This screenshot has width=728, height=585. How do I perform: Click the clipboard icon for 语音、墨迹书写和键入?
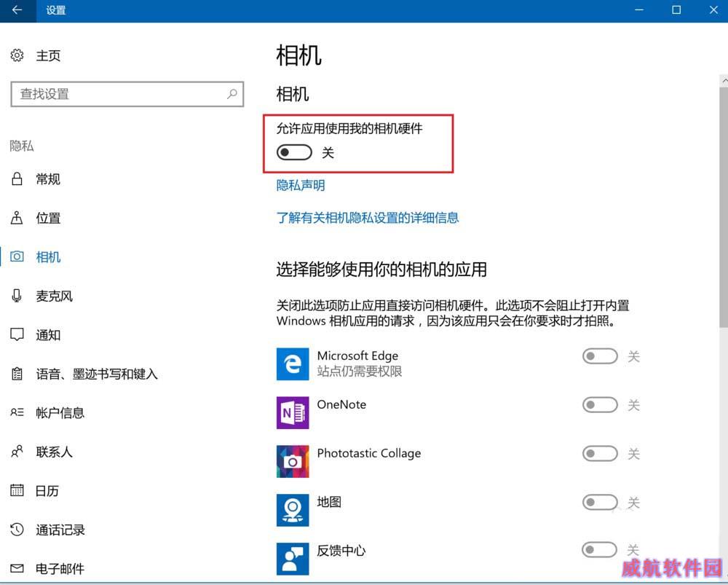coord(17,374)
